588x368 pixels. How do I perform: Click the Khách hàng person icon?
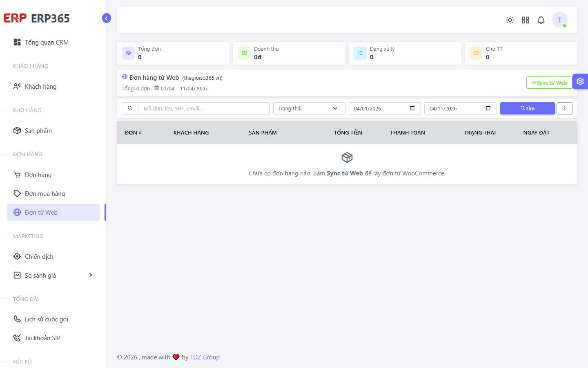pyautogui.click(x=17, y=86)
